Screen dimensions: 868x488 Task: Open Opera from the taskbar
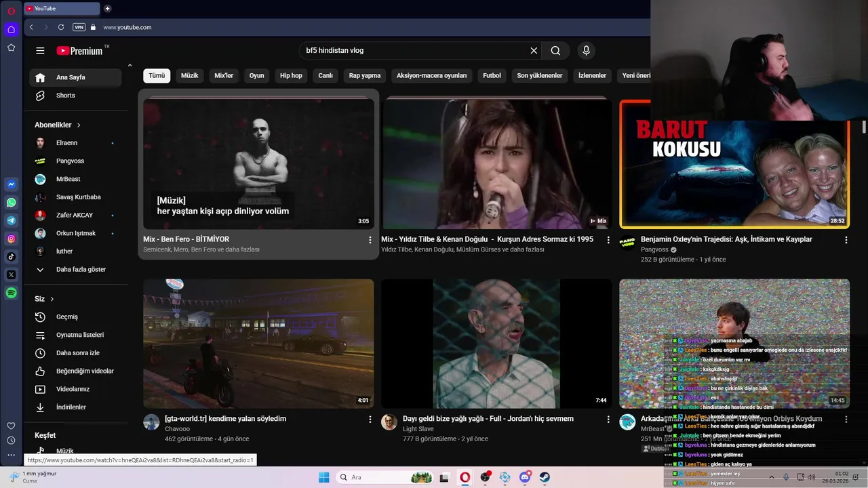point(465,477)
